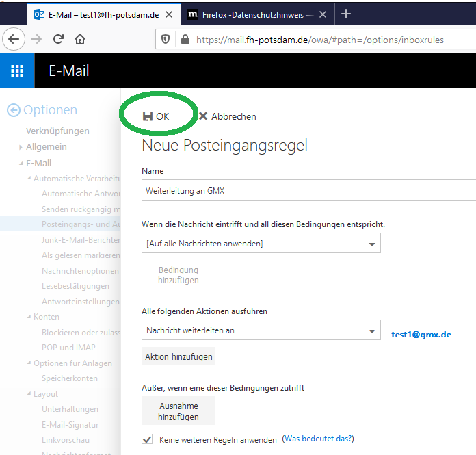Open the Was bedeutet das? link

(318, 439)
